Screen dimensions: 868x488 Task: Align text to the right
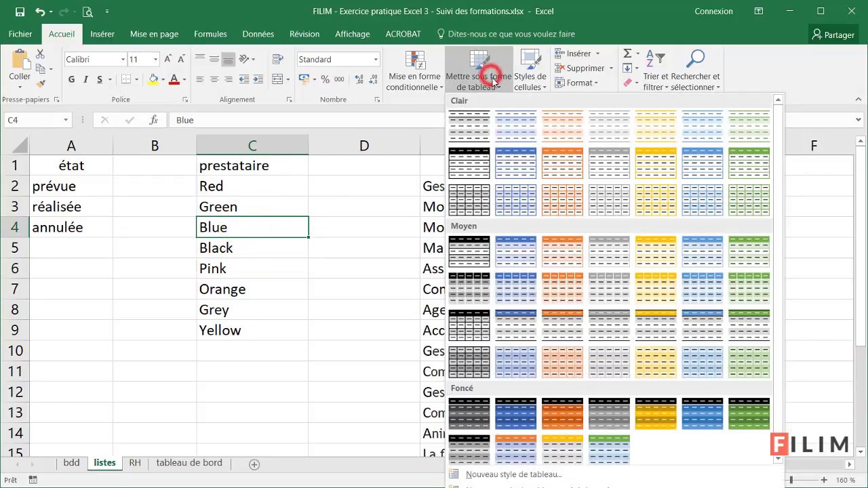click(x=228, y=79)
